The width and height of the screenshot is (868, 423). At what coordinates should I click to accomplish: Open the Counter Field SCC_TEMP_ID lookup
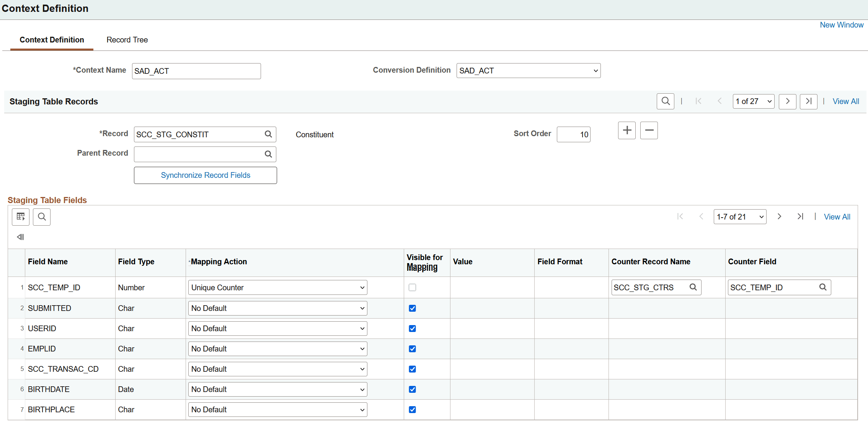click(823, 287)
